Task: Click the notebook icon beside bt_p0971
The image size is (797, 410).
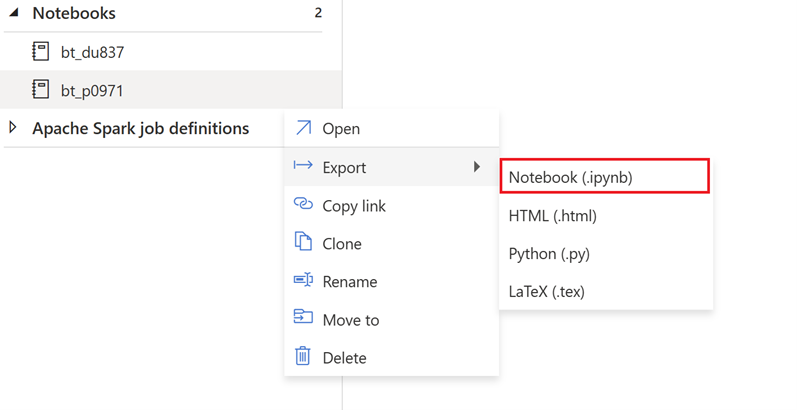Action: 41,90
